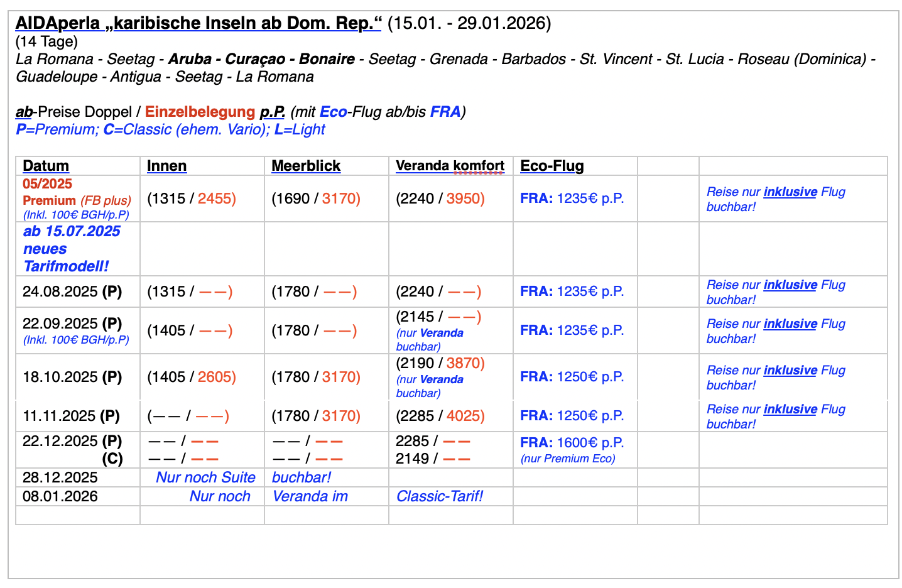The height and width of the screenshot is (588, 902).
Task: Select the Veranda komfort column header
Action: coord(450,166)
